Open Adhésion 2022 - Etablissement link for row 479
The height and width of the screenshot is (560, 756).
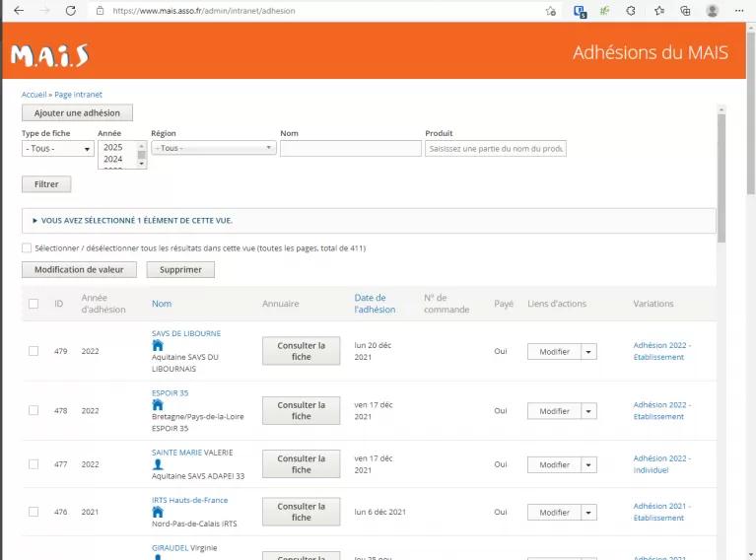662,351
